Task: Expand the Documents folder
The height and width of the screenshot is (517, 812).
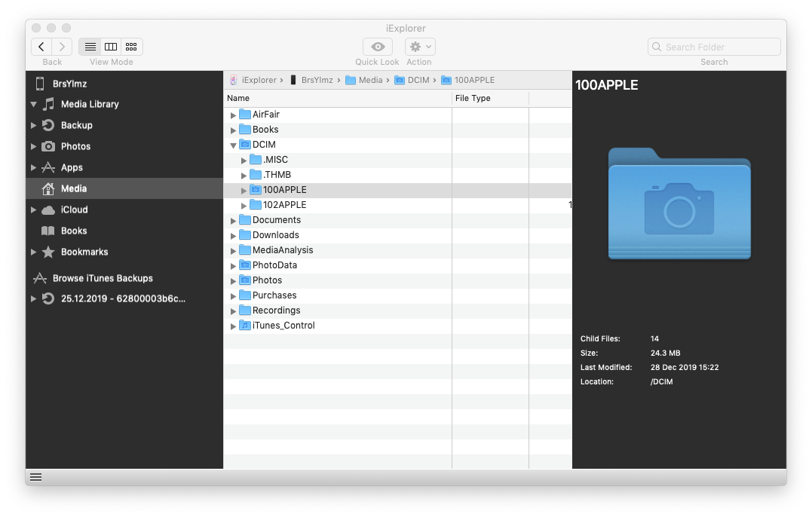Action: [233, 221]
